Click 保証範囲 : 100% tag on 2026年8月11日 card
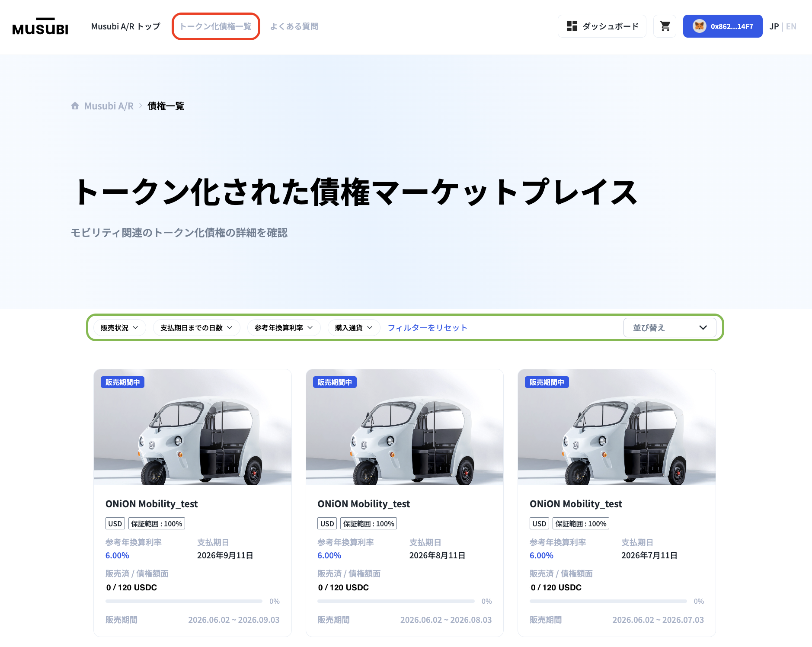 [x=369, y=524]
